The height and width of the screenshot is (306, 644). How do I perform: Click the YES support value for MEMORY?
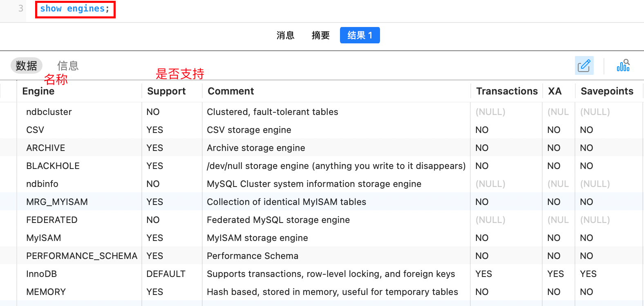[x=155, y=292]
